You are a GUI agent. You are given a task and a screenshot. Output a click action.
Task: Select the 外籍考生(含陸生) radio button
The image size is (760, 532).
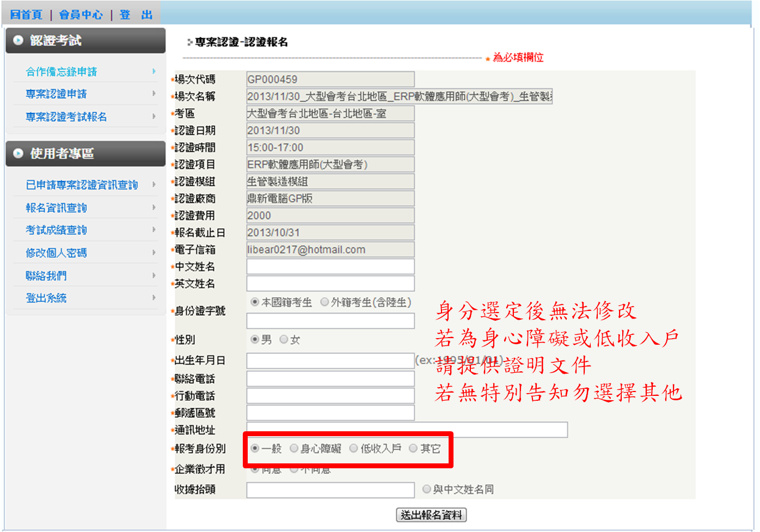click(324, 302)
